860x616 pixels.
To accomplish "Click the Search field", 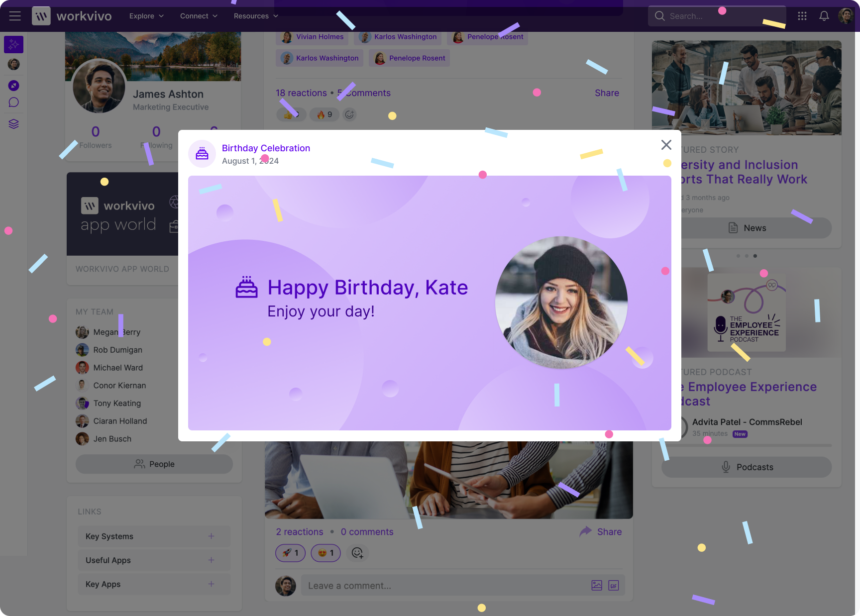I will (x=717, y=16).
